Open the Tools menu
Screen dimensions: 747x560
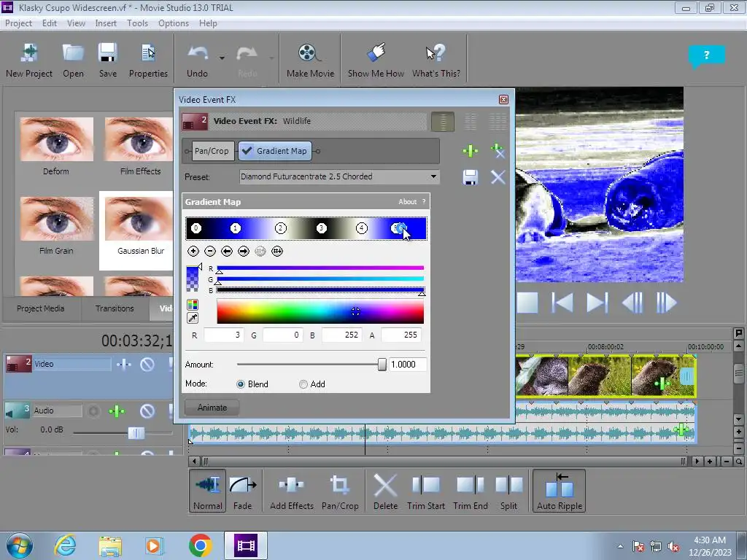137,23
